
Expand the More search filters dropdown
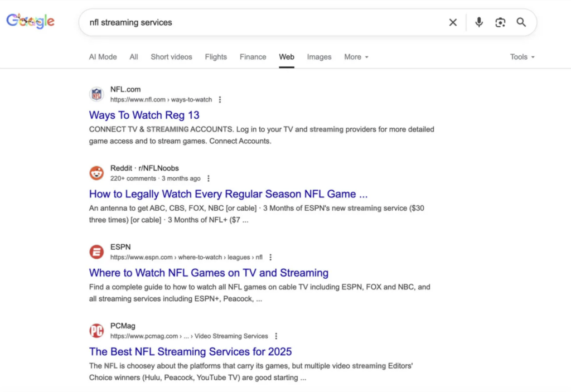click(356, 57)
